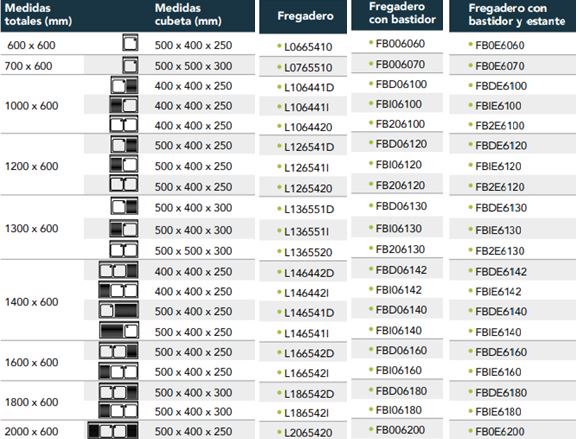Screen dimensions: 580x439
Task: Click the sink diagram beside L126541D
Action: (x=124, y=145)
